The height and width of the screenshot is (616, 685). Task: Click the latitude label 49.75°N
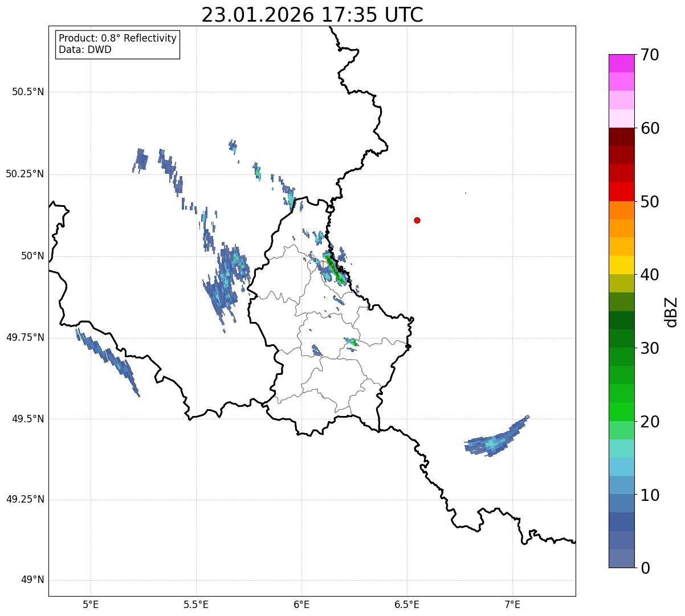[x=25, y=337]
